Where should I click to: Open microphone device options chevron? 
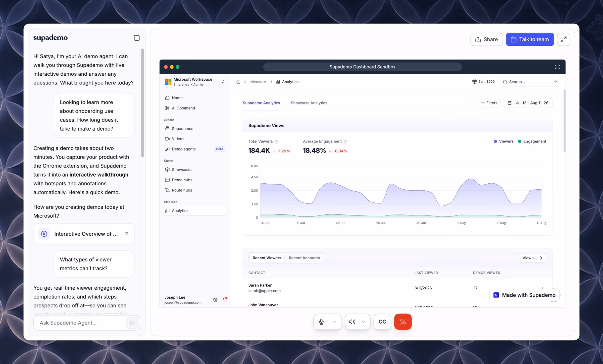[335, 322]
